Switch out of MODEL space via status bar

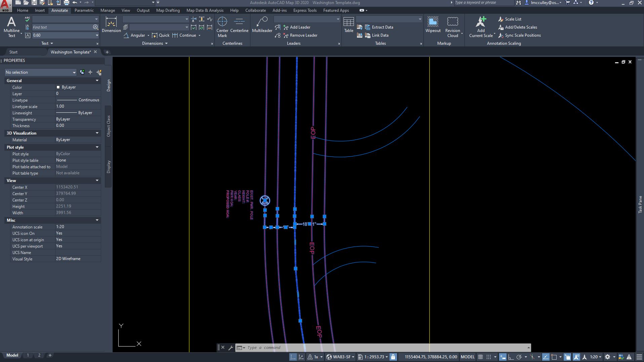467,357
